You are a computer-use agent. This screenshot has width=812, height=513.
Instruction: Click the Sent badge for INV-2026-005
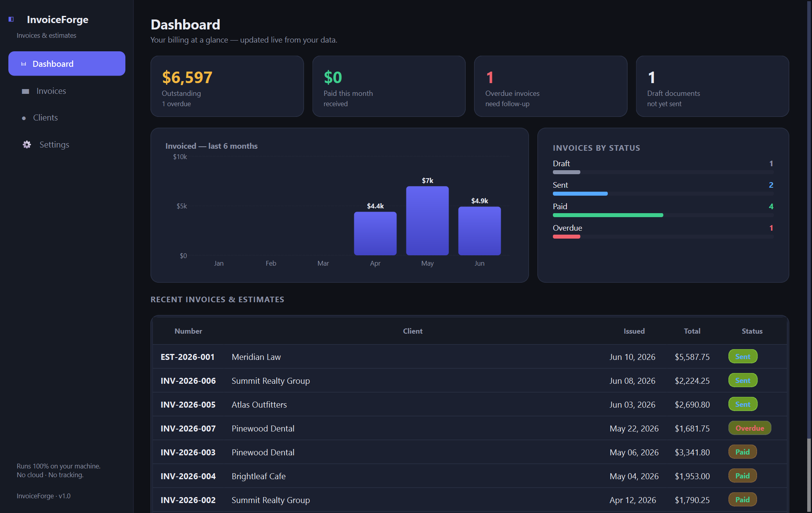click(743, 404)
